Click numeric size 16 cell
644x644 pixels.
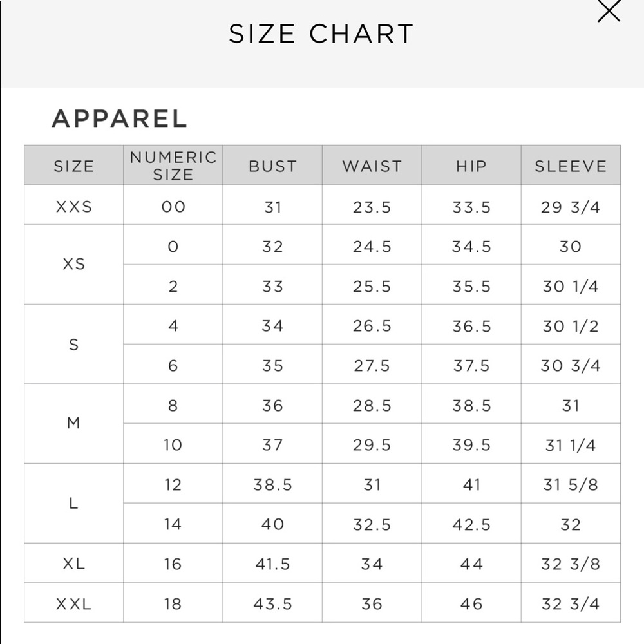(x=173, y=563)
